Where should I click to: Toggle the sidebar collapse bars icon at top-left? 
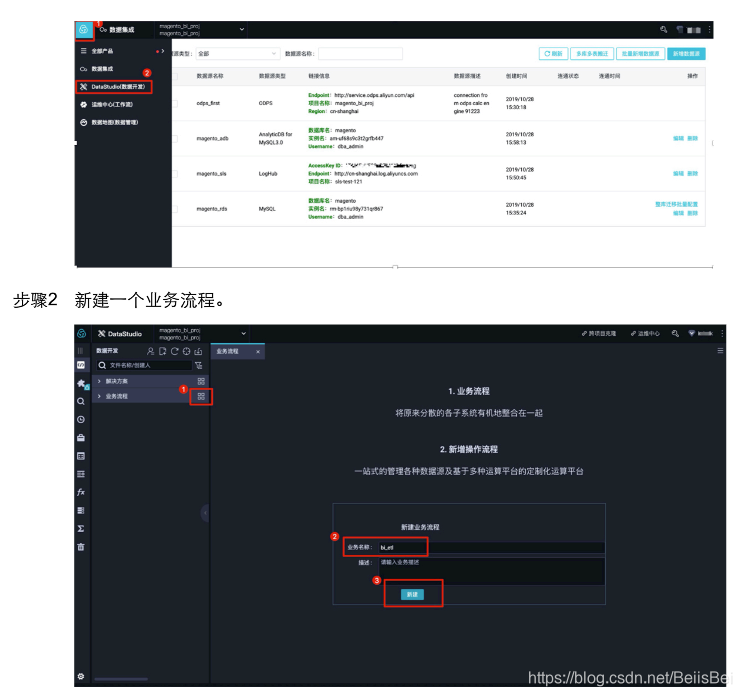point(80,351)
